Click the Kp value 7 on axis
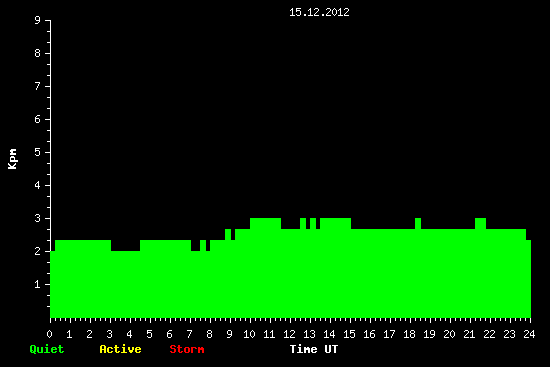 (38, 86)
